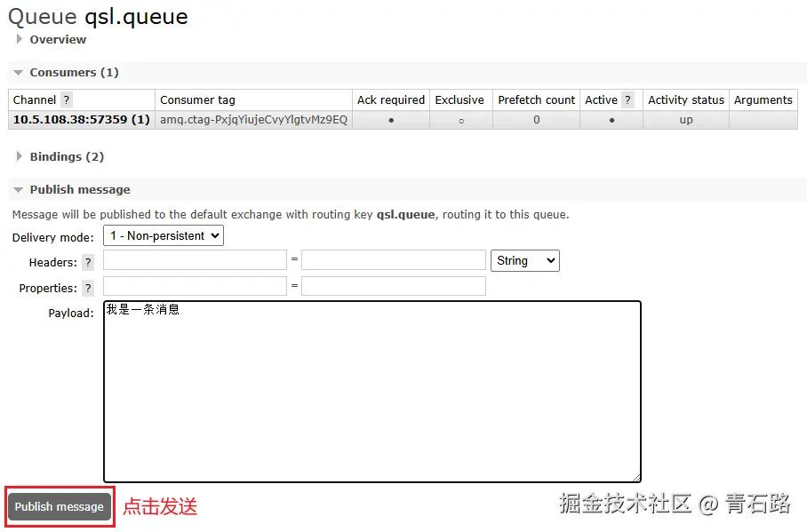Click inside the Payload text area
Viewport: 807px width, 532px height.
click(x=372, y=391)
